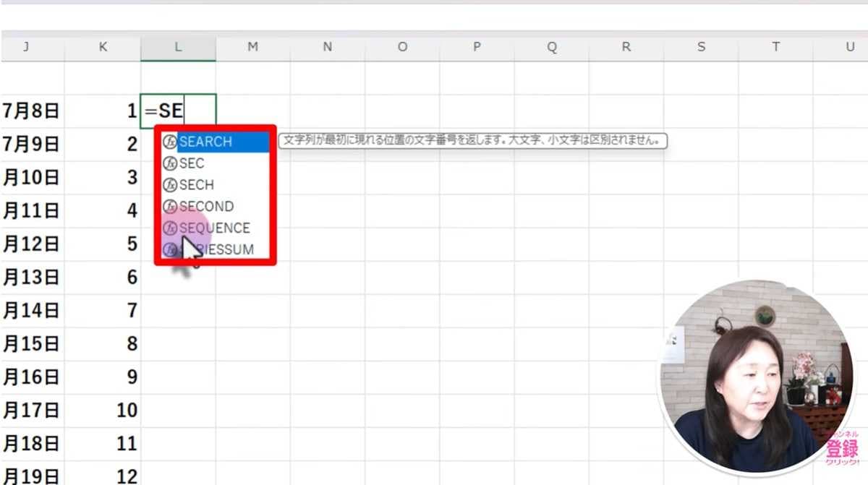Click column K cell with value 9

coord(103,377)
